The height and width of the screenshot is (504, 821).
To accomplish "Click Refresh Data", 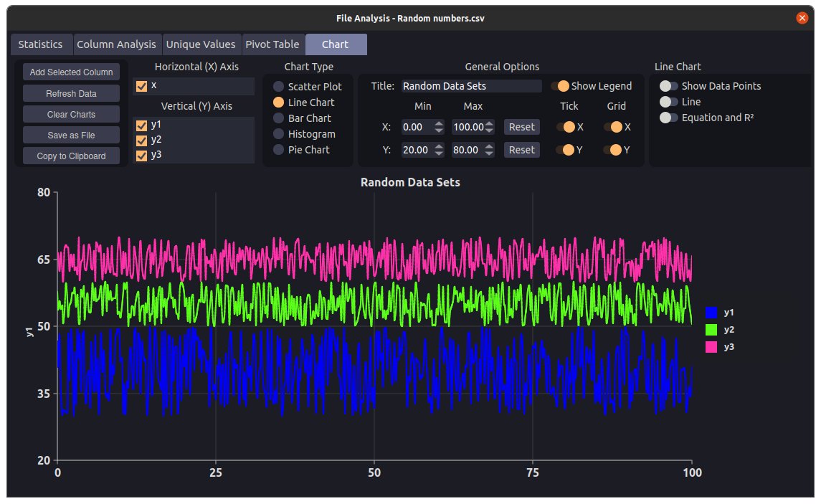I will tap(71, 94).
